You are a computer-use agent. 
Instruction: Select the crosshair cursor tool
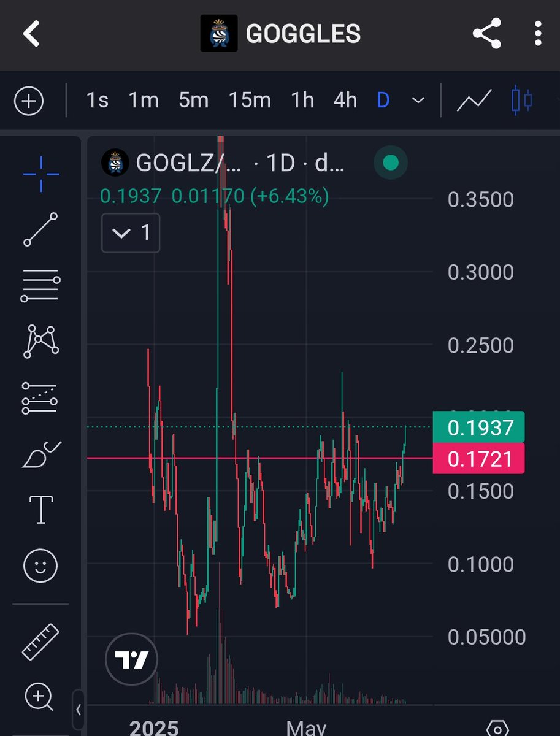coord(41,174)
